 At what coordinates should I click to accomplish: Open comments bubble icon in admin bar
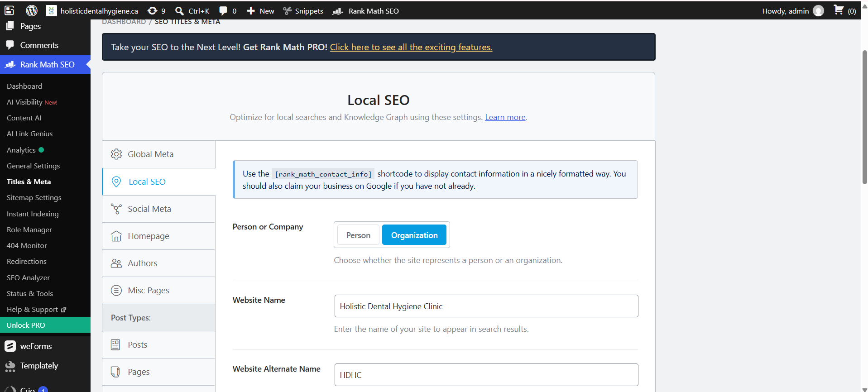pos(223,11)
